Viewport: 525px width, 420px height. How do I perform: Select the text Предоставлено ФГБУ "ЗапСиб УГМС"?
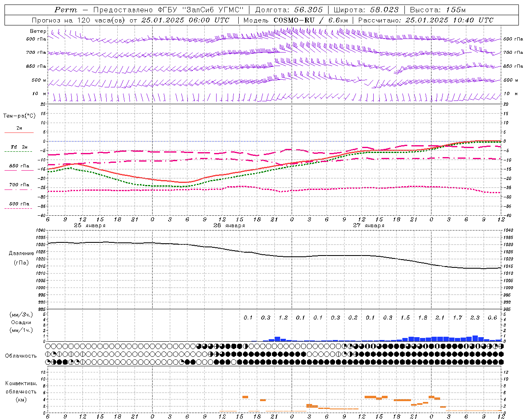[169, 10]
